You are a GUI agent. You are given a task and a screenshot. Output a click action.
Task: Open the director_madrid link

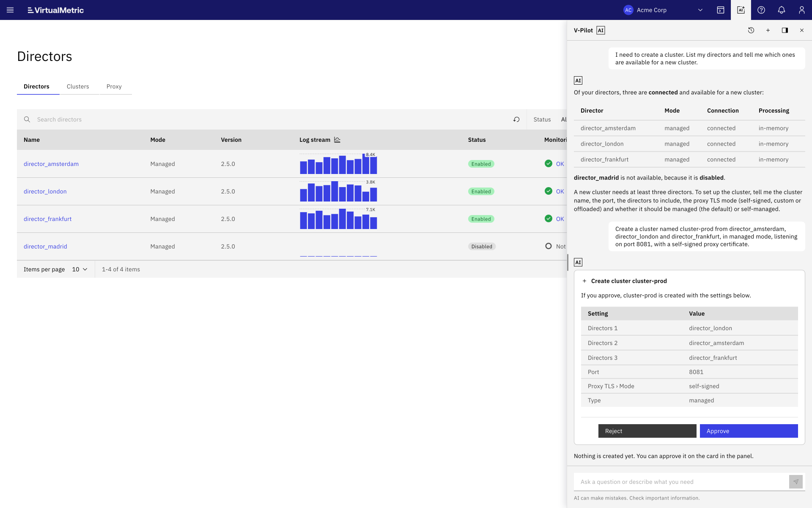pyautogui.click(x=45, y=246)
